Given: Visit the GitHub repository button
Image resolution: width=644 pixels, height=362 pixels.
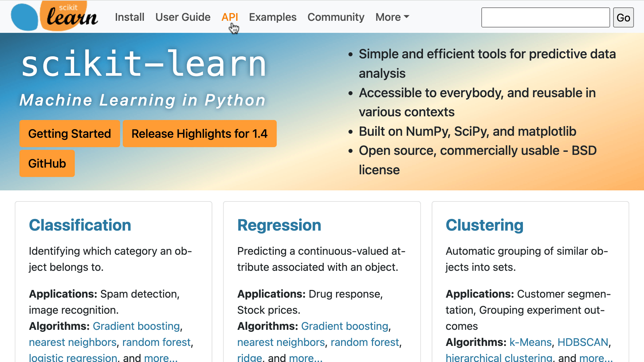Looking at the screenshot, I should 47,163.
